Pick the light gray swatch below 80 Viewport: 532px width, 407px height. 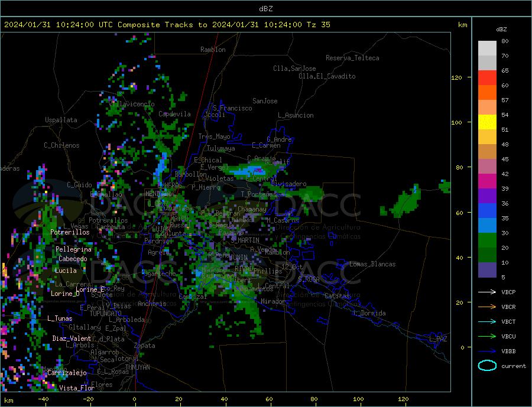(487, 48)
